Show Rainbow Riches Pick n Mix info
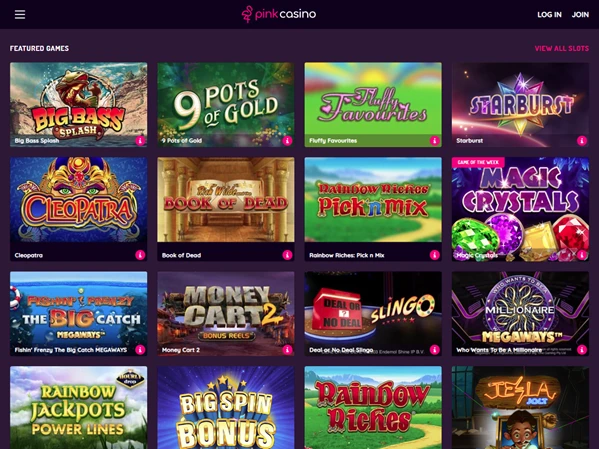600x450 pixels. 435,255
